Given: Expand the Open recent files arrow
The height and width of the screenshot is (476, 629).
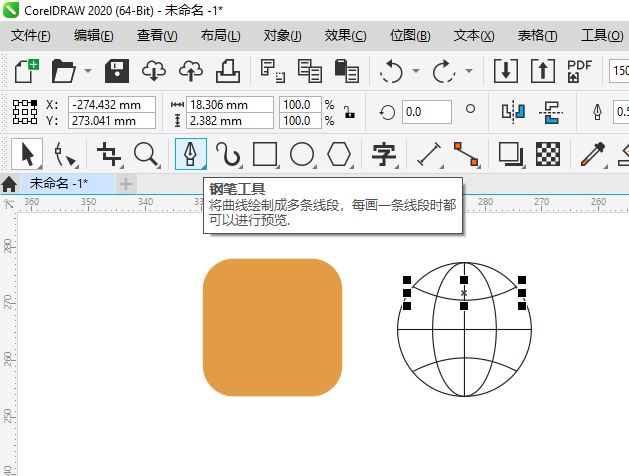Looking at the screenshot, I should click(x=88, y=71).
